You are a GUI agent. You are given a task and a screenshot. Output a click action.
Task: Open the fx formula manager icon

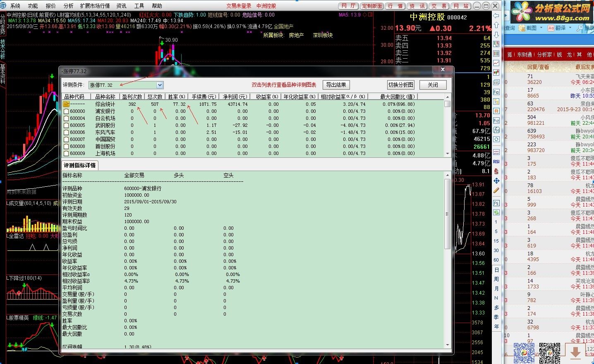(x=496, y=130)
